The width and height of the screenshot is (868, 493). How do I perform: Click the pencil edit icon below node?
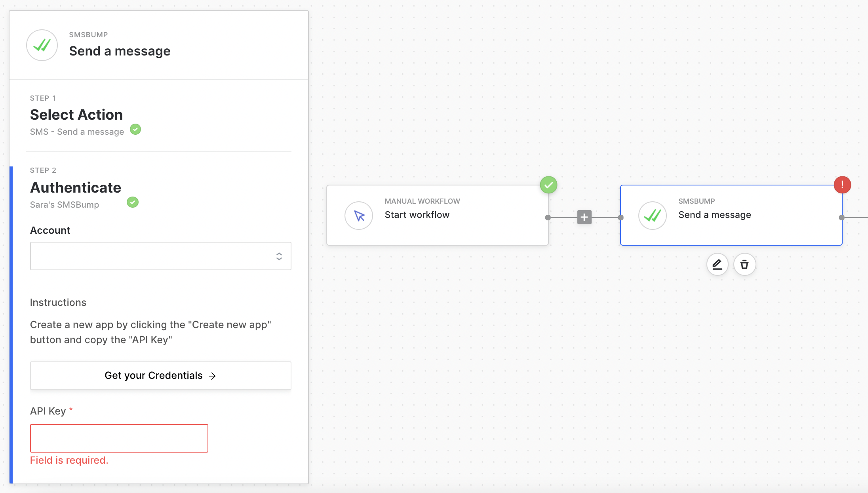click(717, 264)
